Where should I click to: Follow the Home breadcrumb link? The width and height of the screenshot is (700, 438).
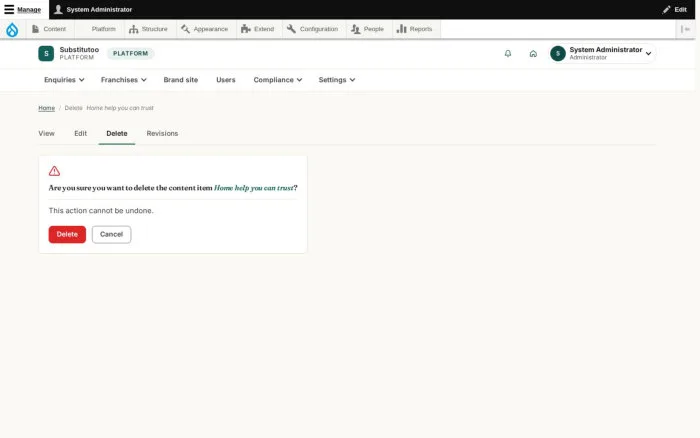[x=46, y=108]
